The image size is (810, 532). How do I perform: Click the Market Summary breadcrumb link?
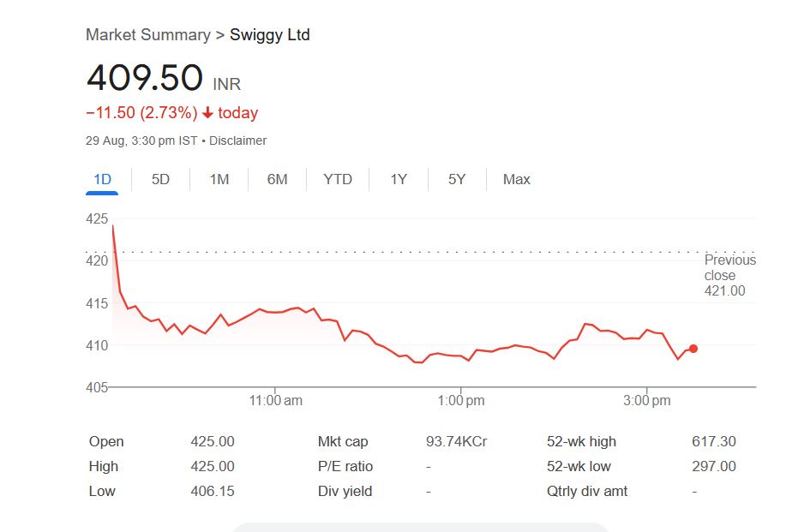pyautogui.click(x=147, y=35)
